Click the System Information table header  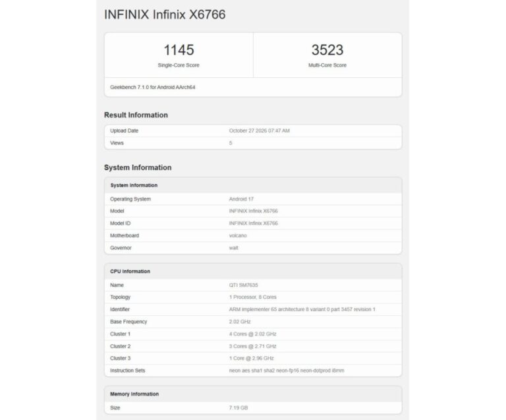134,185
